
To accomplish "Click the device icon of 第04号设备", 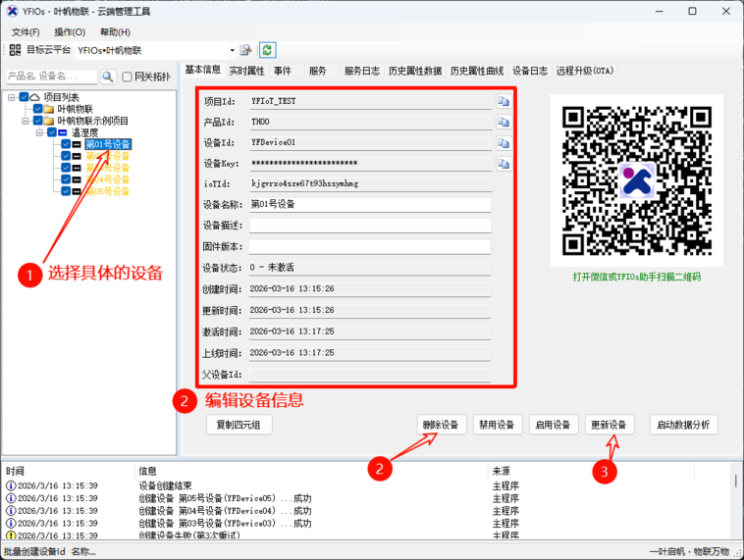I will pyautogui.click(x=77, y=179).
